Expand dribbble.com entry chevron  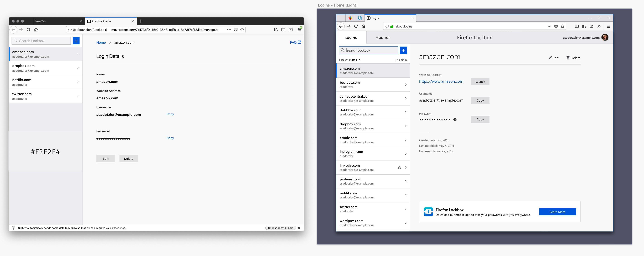pos(405,112)
